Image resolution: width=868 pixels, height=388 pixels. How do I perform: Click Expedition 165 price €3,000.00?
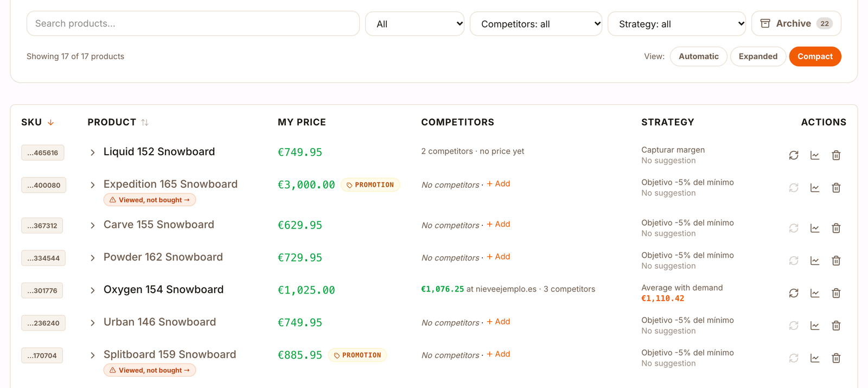click(307, 185)
